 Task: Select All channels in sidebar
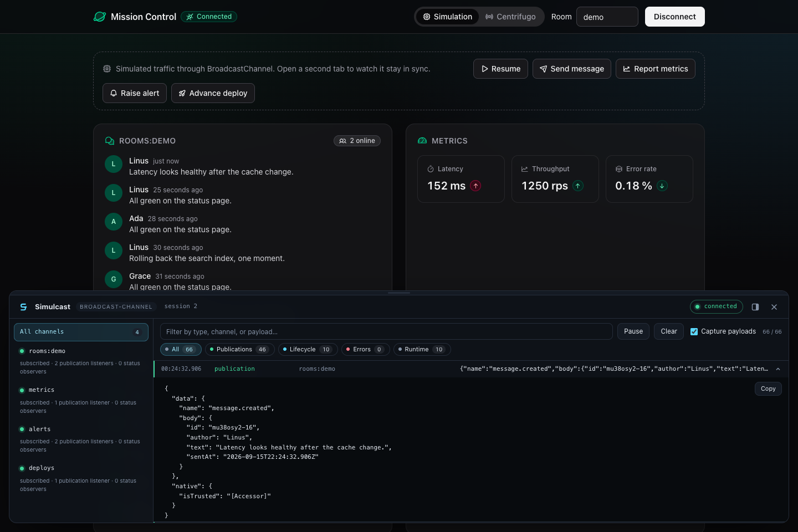pyautogui.click(x=81, y=332)
